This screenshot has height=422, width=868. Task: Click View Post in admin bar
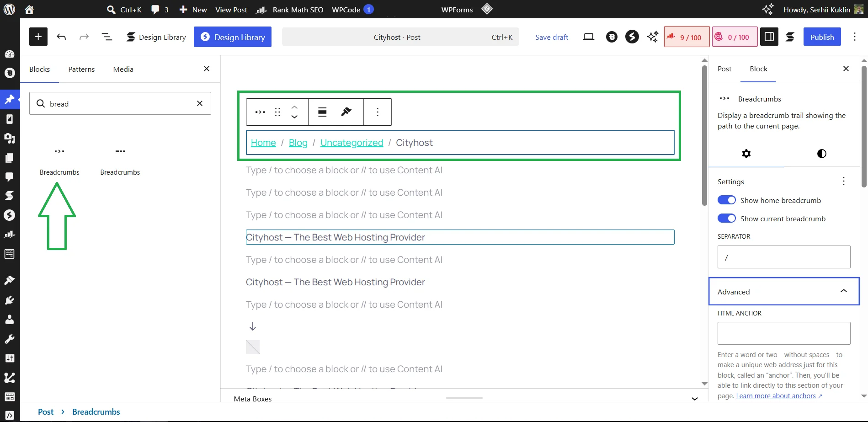pyautogui.click(x=231, y=10)
